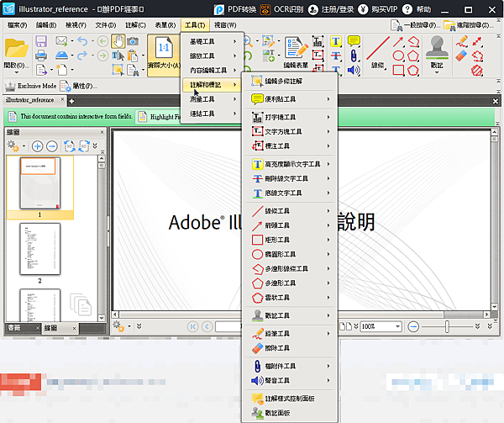Open dropdown arrow under 開啟(O) folder
This screenshot has height=423, width=504.
coord(17,72)
